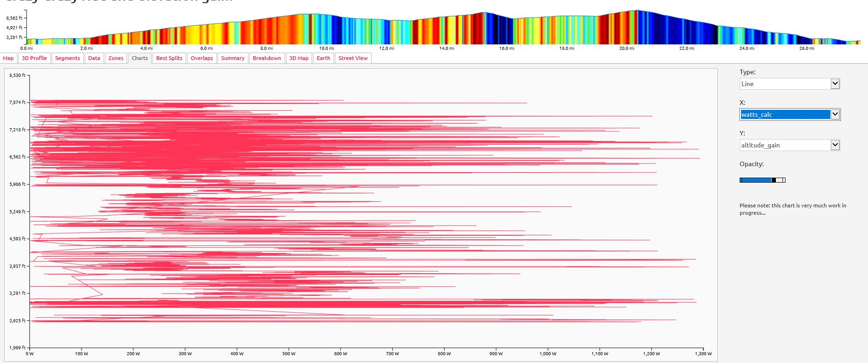Switch to the 3D Profile tab

coord(34,58)
